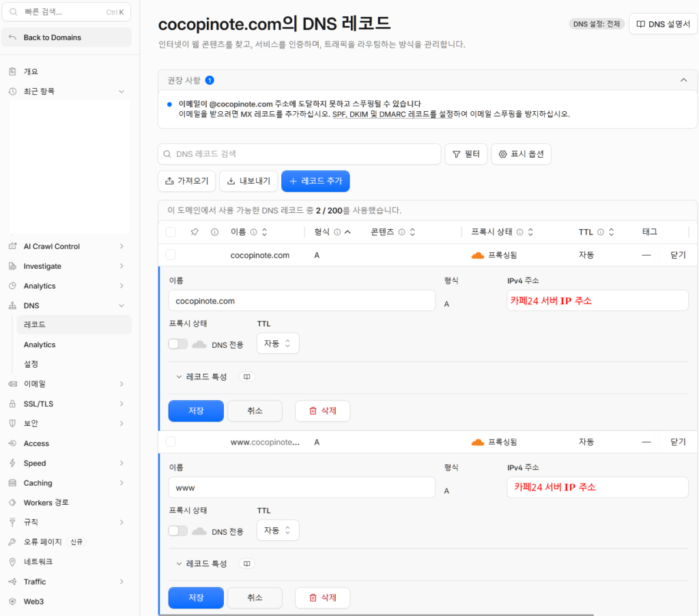Click the 빠른 검색 quick search field
The width and height of the screenshot is (699, 616).
[66, 12]
